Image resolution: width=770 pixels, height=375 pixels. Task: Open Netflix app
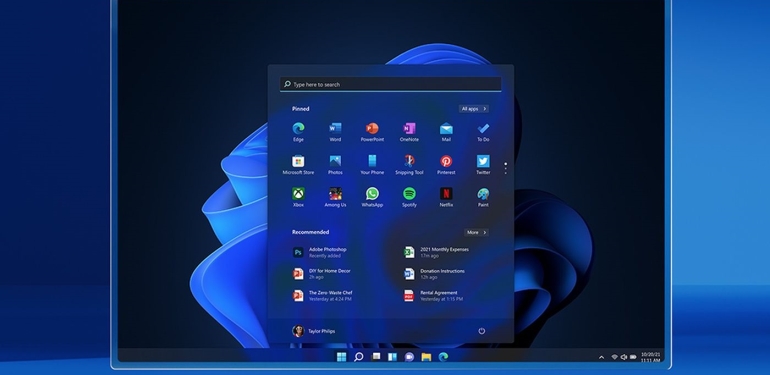(446, 197)
